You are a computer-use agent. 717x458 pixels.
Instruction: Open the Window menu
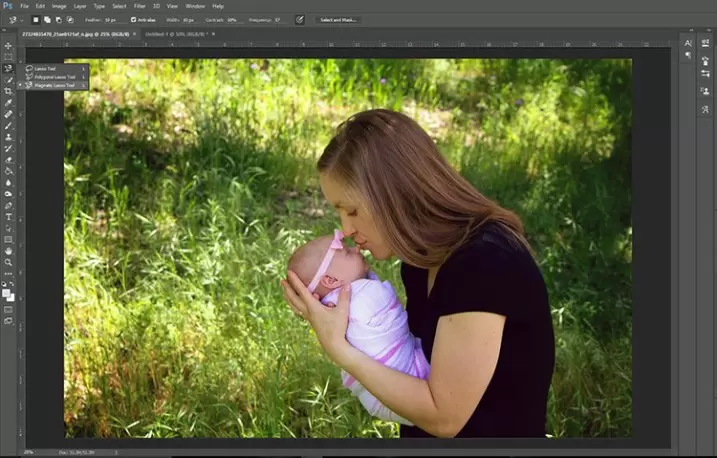(x=195, y=6)
